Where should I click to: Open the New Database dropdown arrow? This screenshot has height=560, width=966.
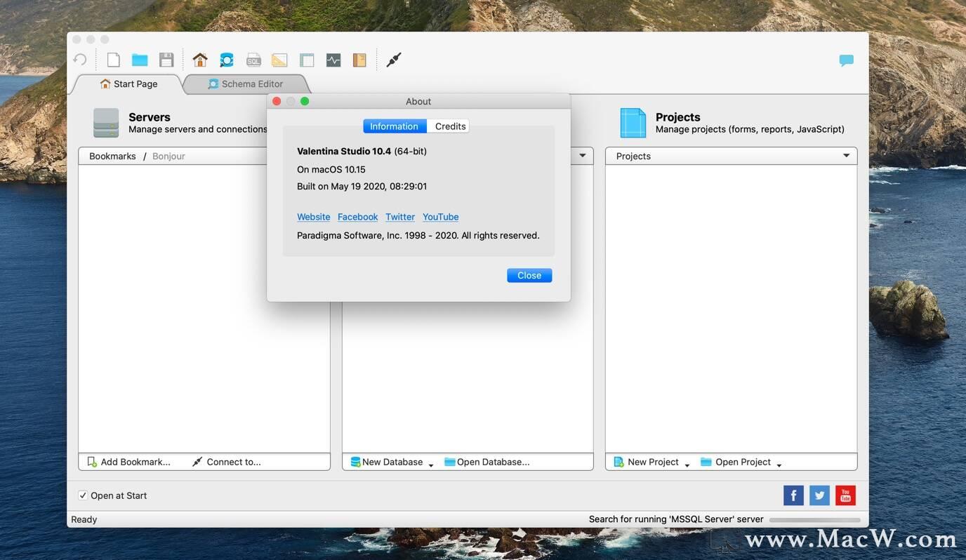pyautogui.click(x=430, y=464)
